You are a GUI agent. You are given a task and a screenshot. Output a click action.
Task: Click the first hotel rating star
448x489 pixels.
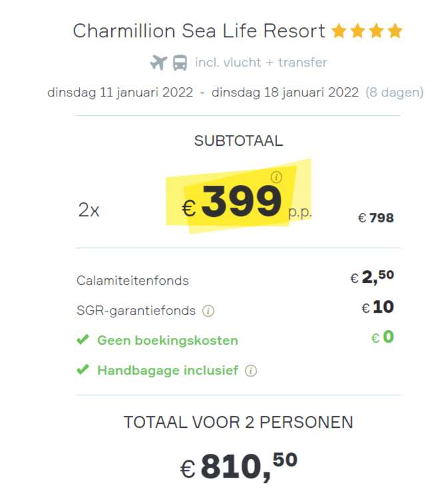339,31
